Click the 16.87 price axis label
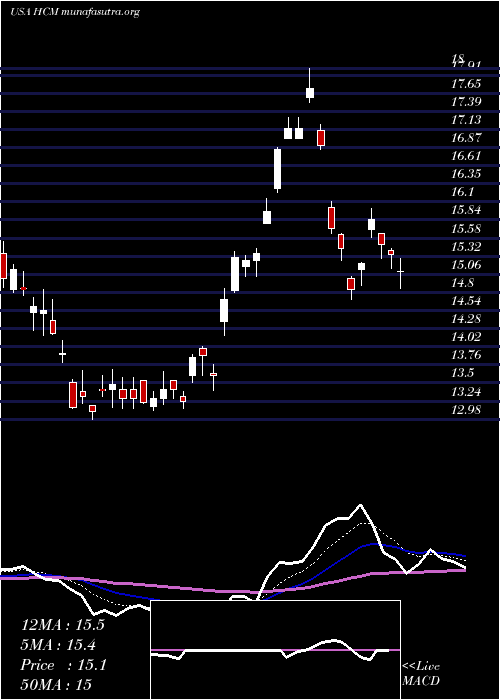Viewport: 500px width, 700px height. click(x=466, y=138)
